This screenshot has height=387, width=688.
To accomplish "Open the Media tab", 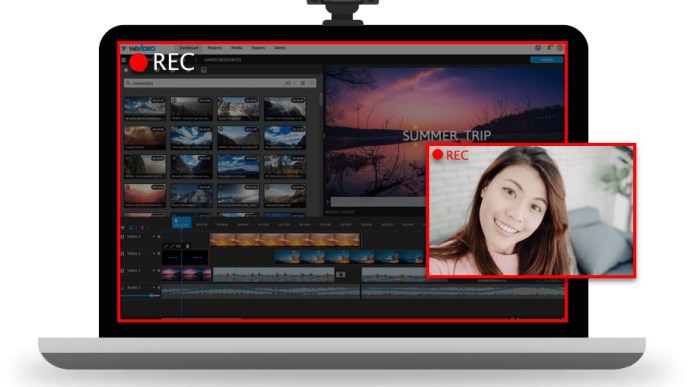I will point(236,48).
